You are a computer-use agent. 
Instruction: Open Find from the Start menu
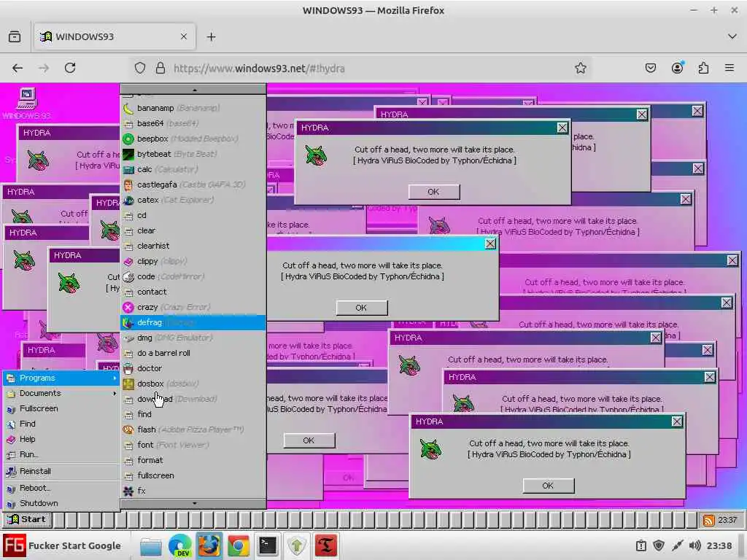click(x=61, y=424)
